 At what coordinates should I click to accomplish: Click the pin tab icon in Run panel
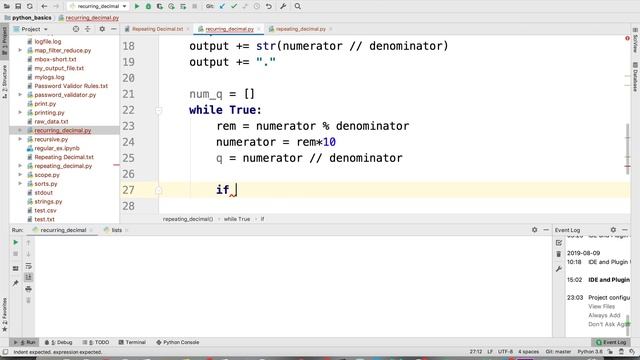click(x=16, y=283)
